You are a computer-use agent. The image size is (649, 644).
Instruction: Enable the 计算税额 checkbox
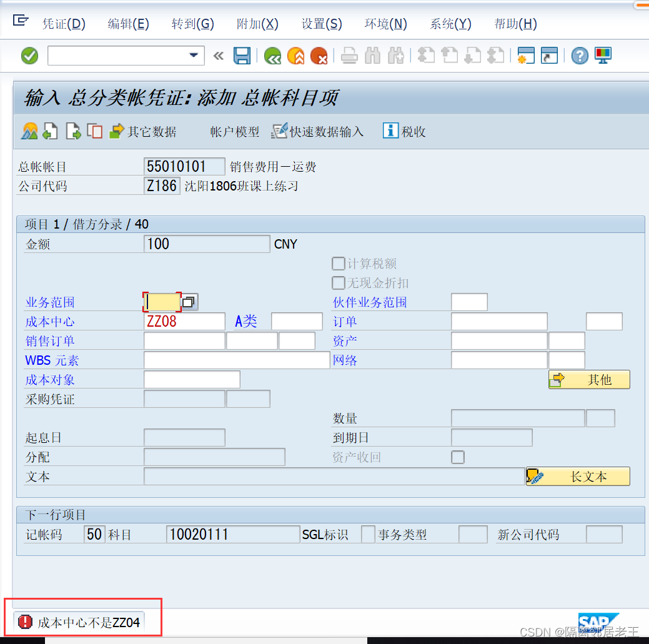pyautogui.click(x=338, y=263)
